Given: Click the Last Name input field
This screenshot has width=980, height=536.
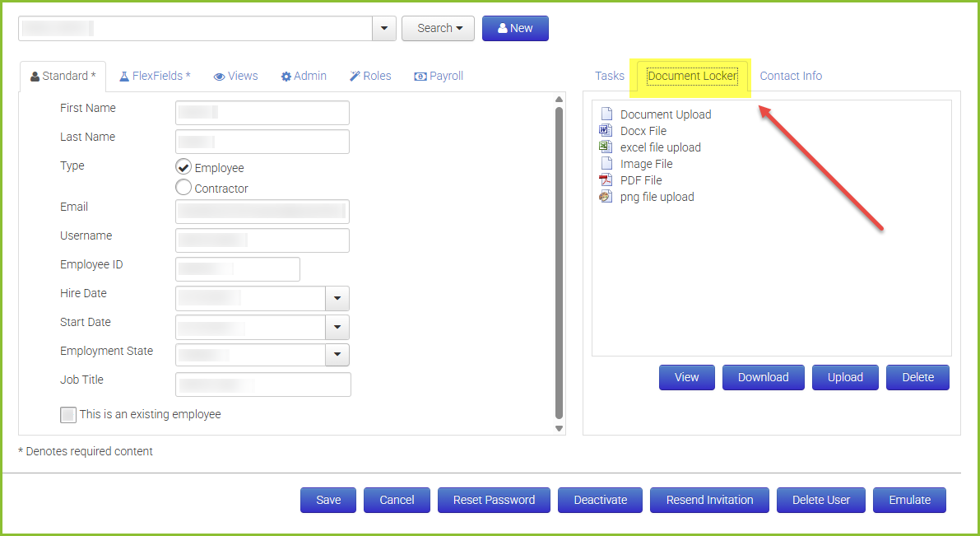Looking at the screenshot, I should [262, 142].
